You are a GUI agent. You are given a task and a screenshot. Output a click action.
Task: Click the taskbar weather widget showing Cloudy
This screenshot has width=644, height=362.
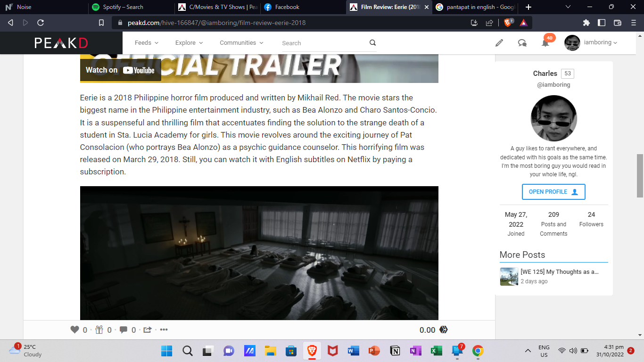[x=26, y=351]
